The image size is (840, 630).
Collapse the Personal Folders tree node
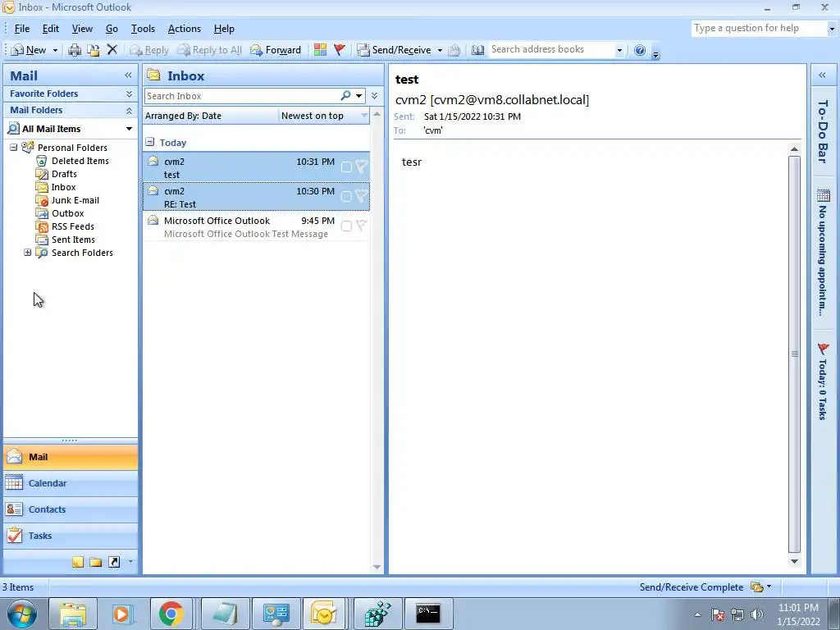click(x=13, y=147)
